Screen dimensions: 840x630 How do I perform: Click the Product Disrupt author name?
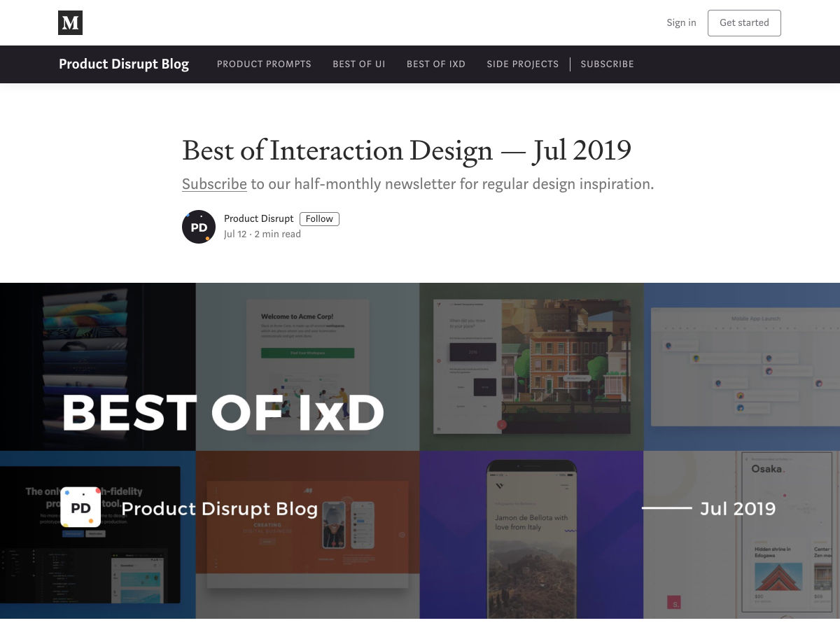pyautogui.click(x=258, y=218)
